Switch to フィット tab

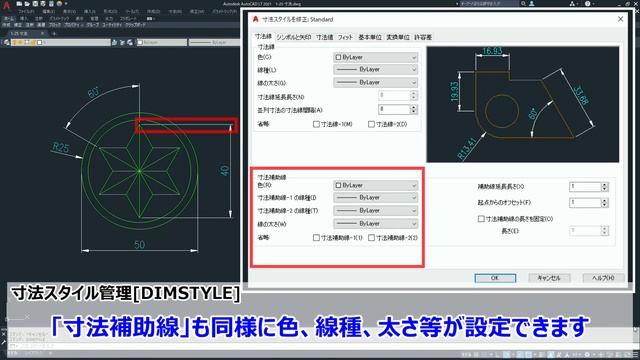tap(345, 37)
